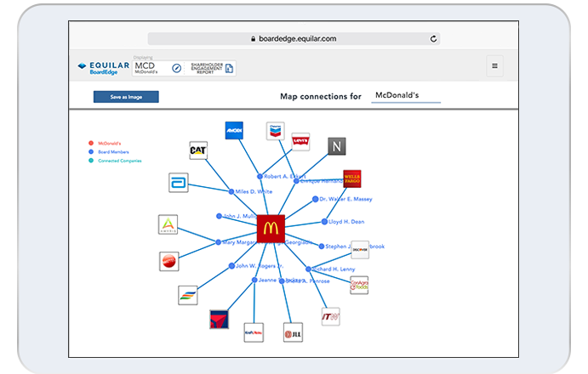The height and width of the screenshot is (374, 588).
Task: Open the Amyris company logo
Action: [x=168, y=224]
